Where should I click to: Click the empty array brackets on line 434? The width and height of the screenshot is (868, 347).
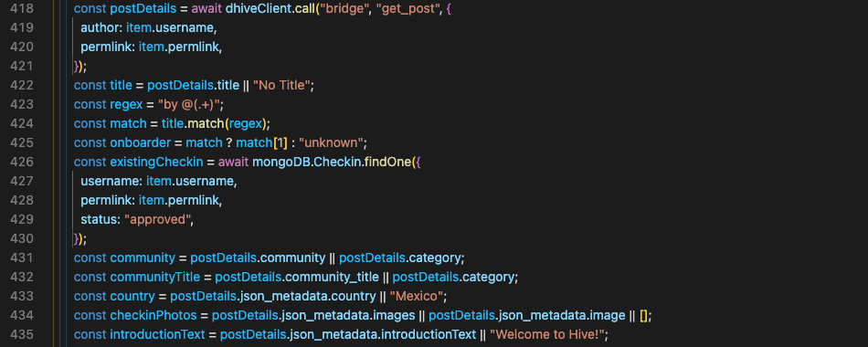click(644, 315)
